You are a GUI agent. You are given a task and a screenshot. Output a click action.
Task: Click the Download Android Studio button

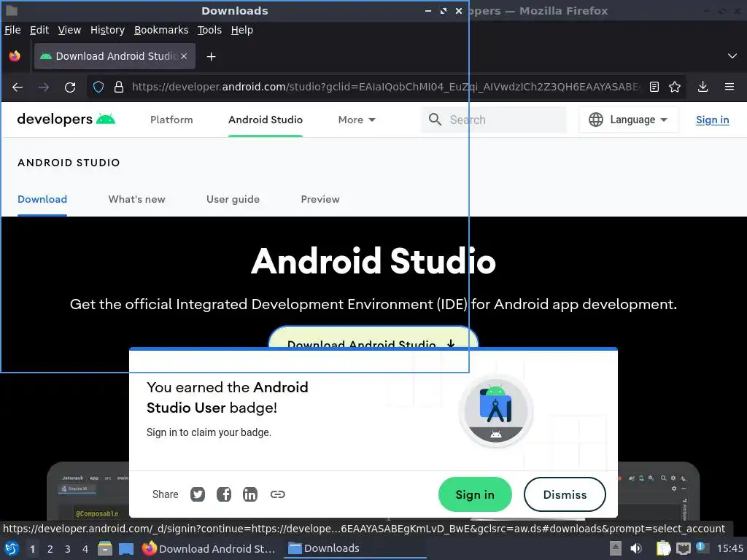373,338
